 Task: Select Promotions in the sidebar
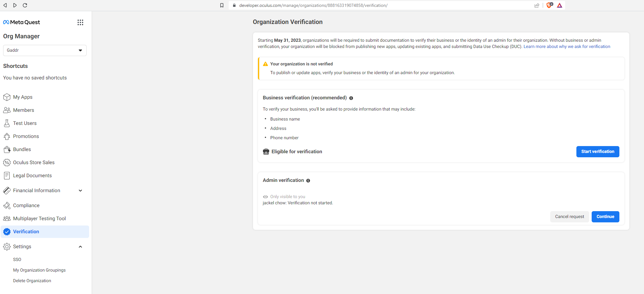point(26,136)
